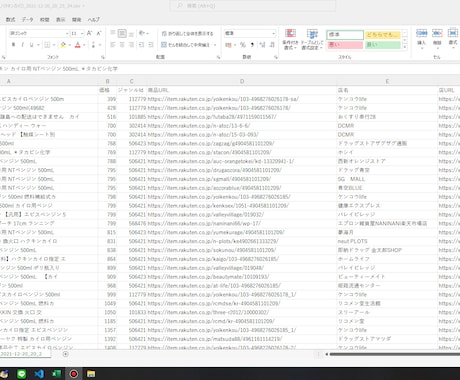Toggle bold formatting
The width and height of the screenshot is (460, 380).
pos(13,45)
